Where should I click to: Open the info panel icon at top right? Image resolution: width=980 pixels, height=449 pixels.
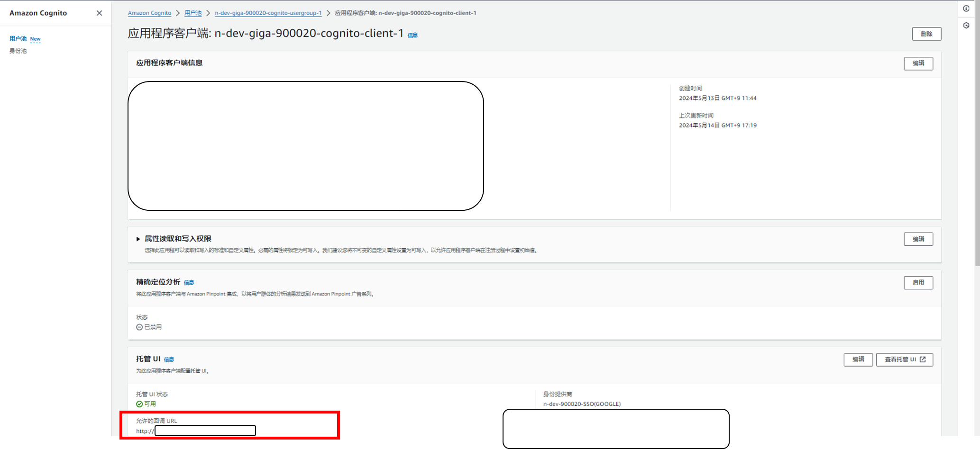tap(966, 9)
